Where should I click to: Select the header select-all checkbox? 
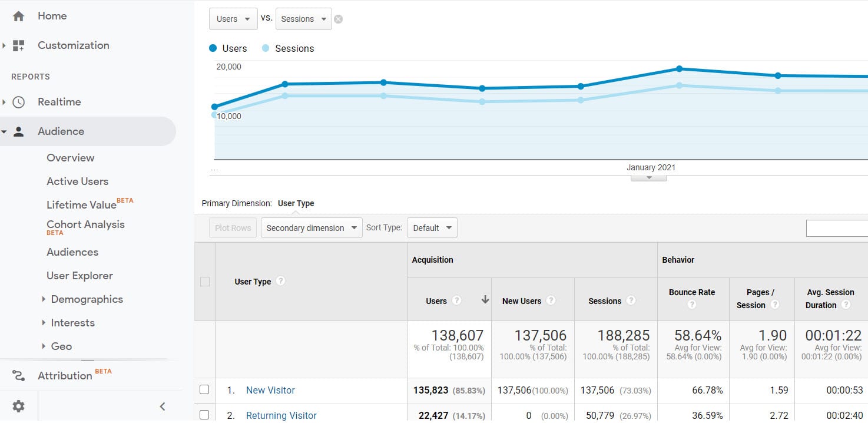[204, 281]
